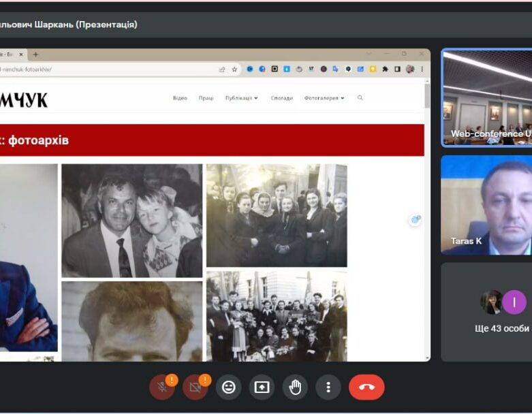
Task: Click the website search magnifier icon
Action: (360, 98)
